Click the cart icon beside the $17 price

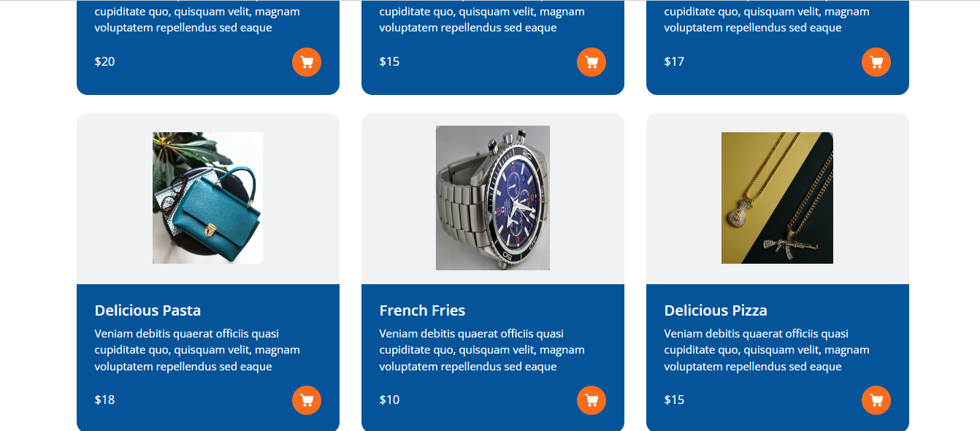point(876,62)
